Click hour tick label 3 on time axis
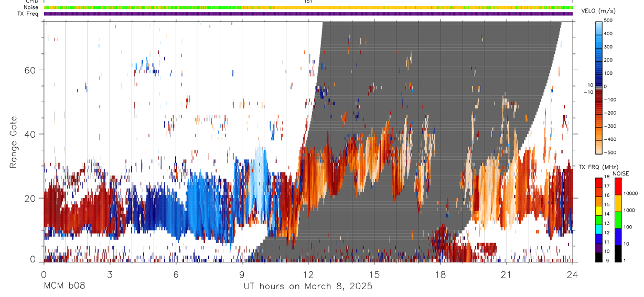Image resolution: width=644 pixels, height=297 pixels. pyautogui.click(x=110, y=274)
